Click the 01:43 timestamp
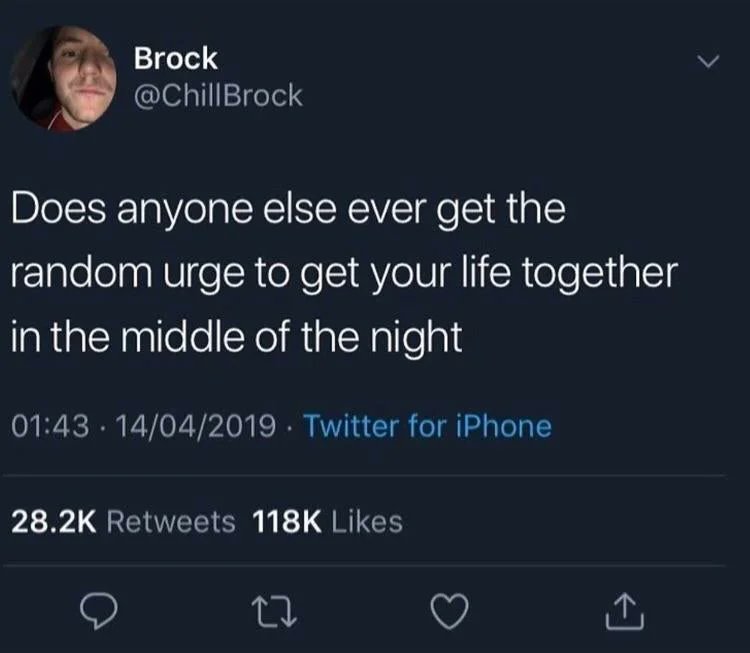Screen dimensions: 750x653 [x=50, y=426]
